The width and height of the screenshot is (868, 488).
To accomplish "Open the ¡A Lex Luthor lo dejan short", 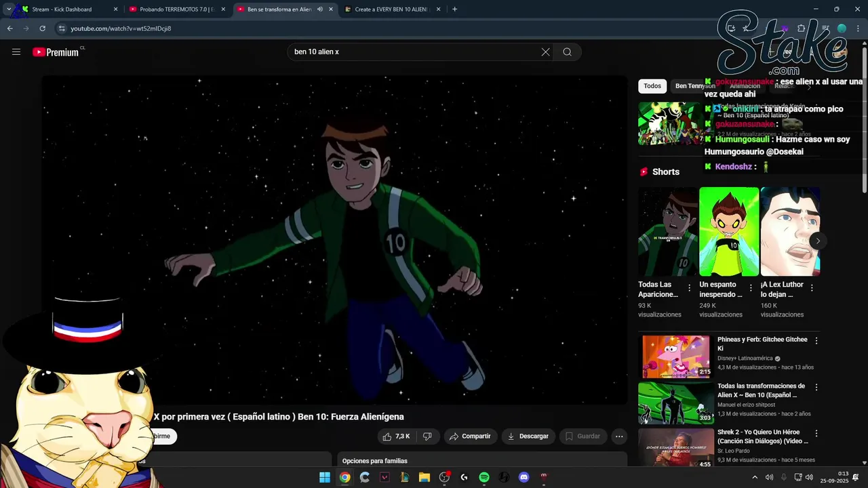I will (790, 232).
